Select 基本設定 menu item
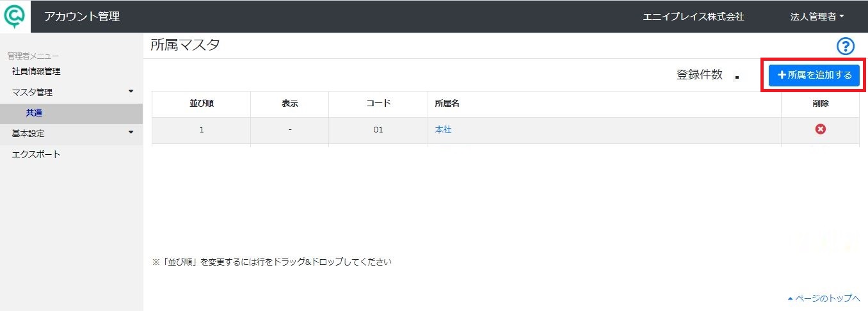The height and width of the screenshot is (311, 868). pos(28,134)
